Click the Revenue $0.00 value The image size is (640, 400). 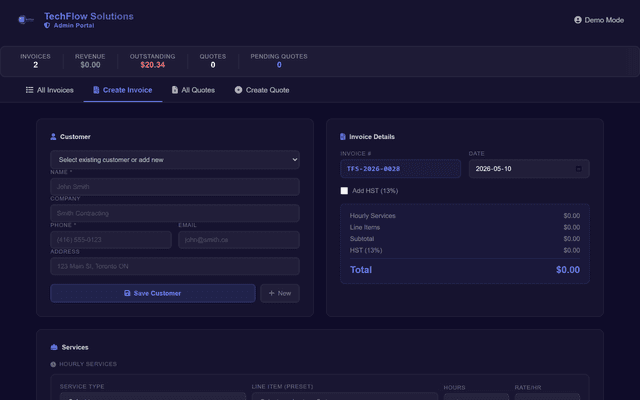point(90,65)
